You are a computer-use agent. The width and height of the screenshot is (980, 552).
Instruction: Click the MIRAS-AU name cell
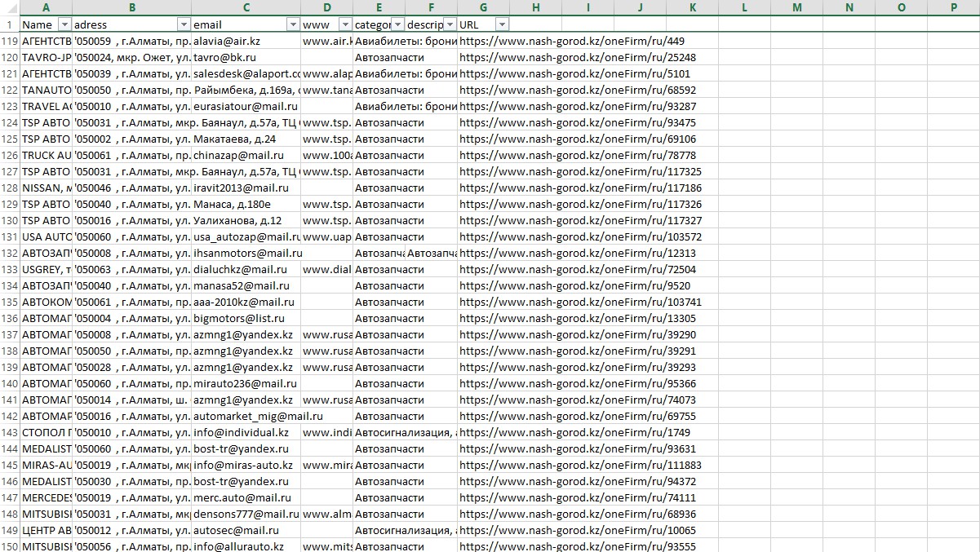(46, 465)
